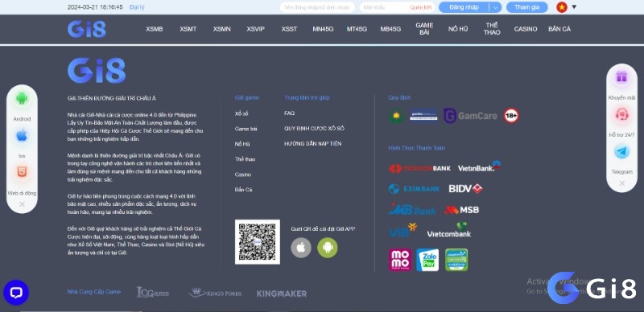The height and width of the screenshot is (312, 644).
Task: Click the Quên MK link
Action: 420,7
